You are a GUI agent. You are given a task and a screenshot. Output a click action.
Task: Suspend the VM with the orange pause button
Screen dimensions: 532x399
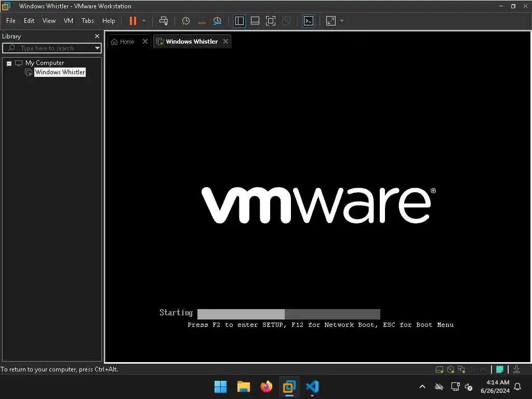[x=132, y=21]
